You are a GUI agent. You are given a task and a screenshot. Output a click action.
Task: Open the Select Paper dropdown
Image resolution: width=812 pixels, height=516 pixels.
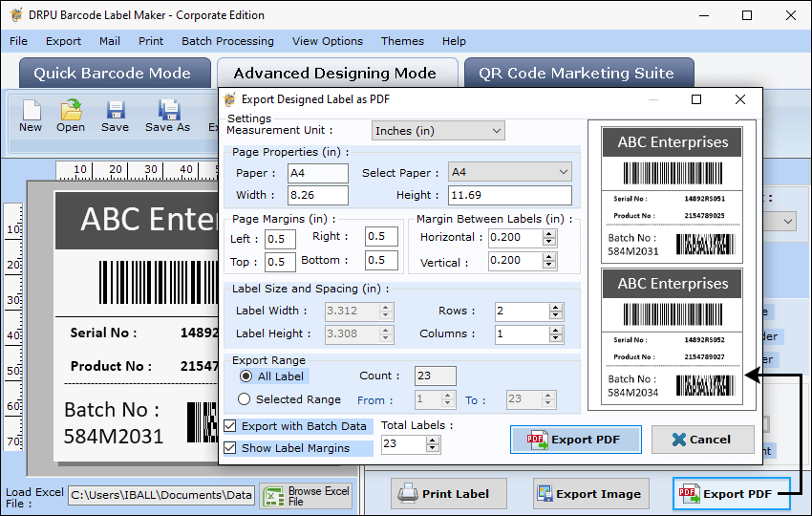tap(510, 172)
